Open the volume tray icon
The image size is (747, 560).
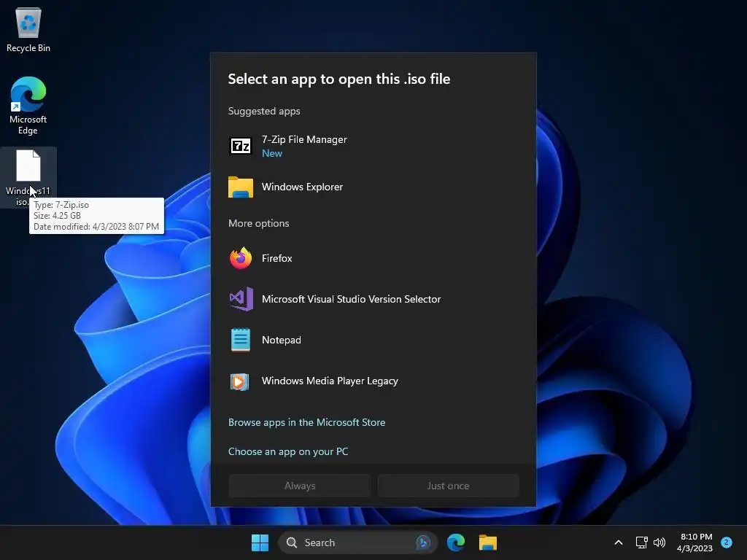659,542
